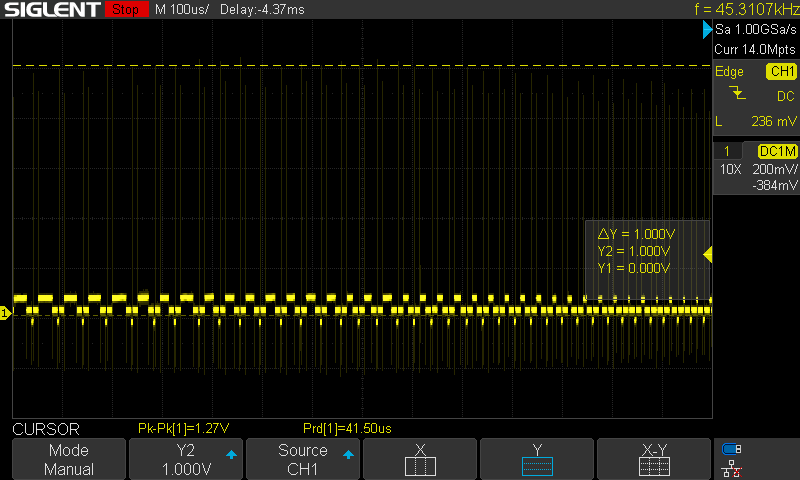Open the cursor Mode Manual menu

click(68, 459)
